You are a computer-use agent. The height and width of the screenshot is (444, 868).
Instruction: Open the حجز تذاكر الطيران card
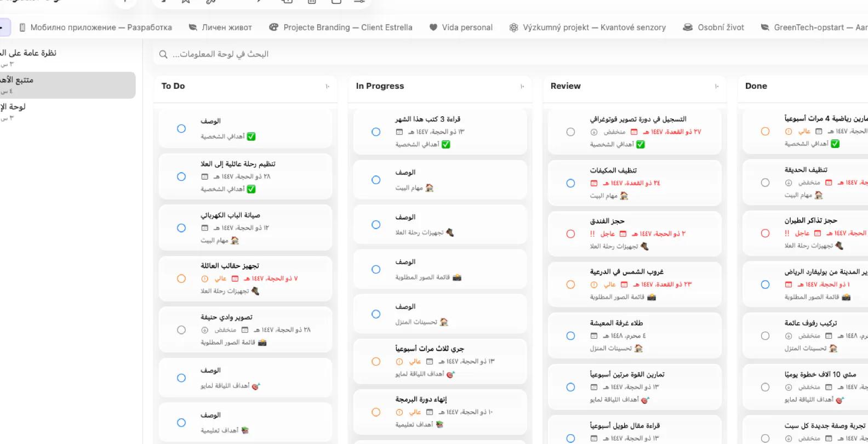point(805,233)
